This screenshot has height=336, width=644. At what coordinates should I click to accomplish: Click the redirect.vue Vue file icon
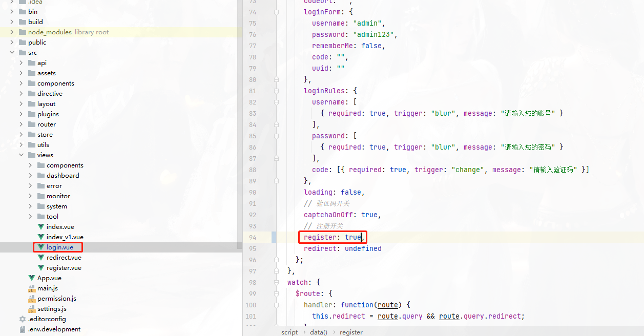(41, 258)
